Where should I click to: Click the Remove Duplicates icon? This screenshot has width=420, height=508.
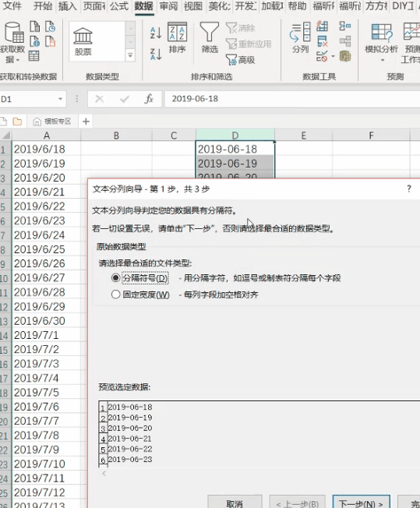(x=322, y=41)
